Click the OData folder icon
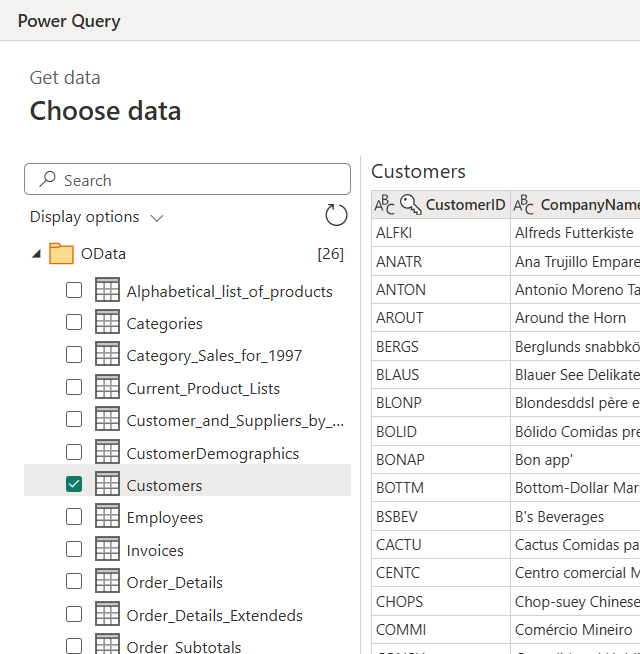 coord(61,254)
